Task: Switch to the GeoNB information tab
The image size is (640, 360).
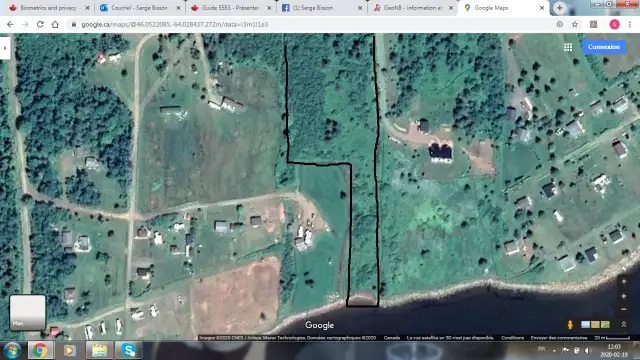Action: point(412,8)
